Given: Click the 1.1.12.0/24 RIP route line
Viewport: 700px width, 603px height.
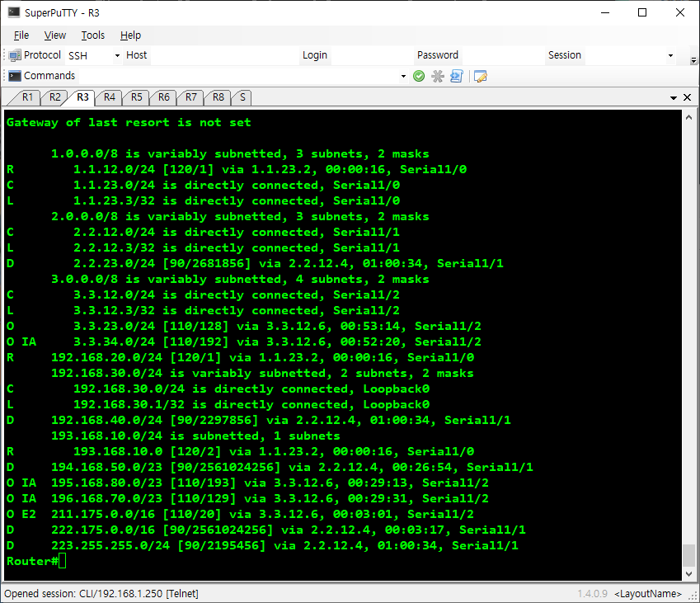Looking at the screenshot, I should [x=237, y=170].
